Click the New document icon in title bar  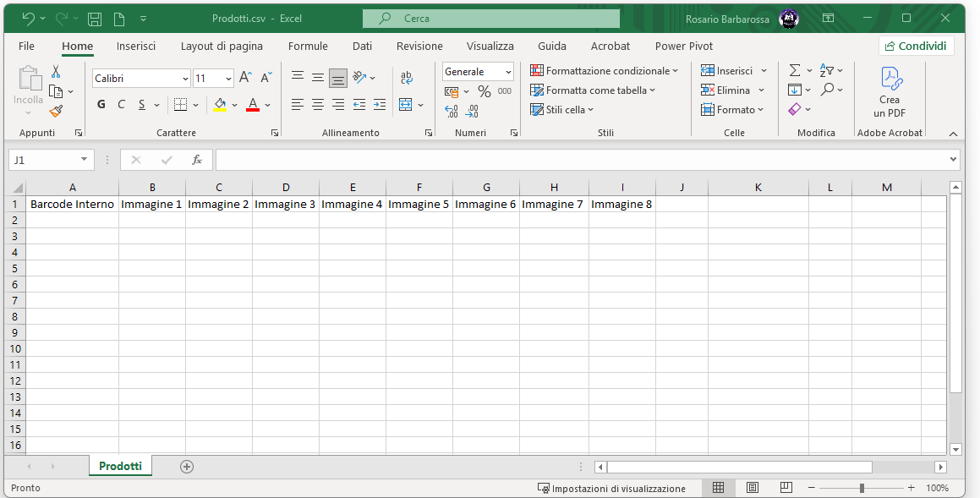(x=118, y=19)
